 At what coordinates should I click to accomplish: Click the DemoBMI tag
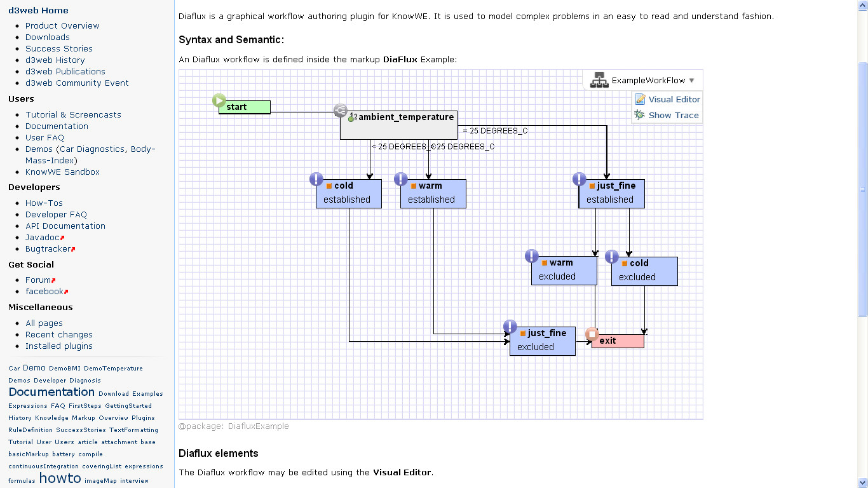[x=65, y=369]
